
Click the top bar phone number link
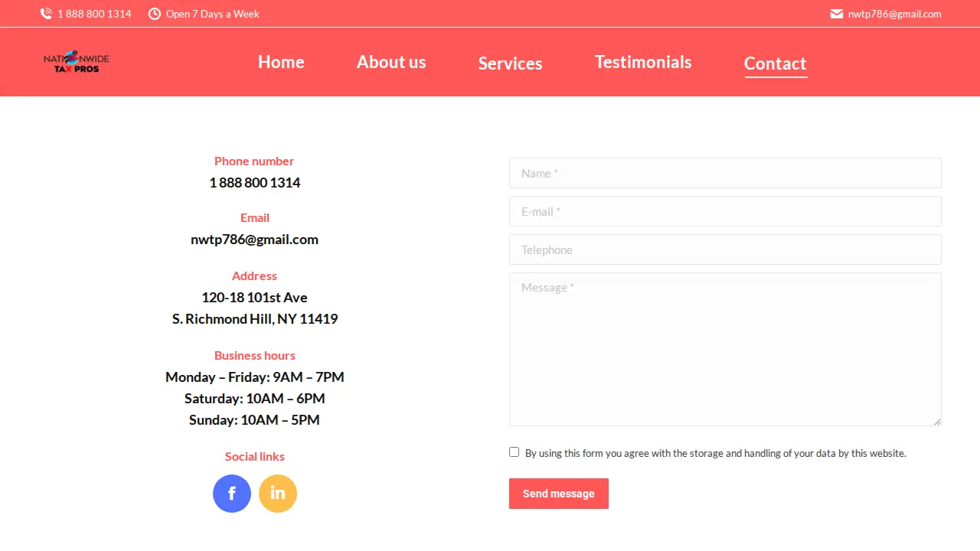(x=94, y=14)
